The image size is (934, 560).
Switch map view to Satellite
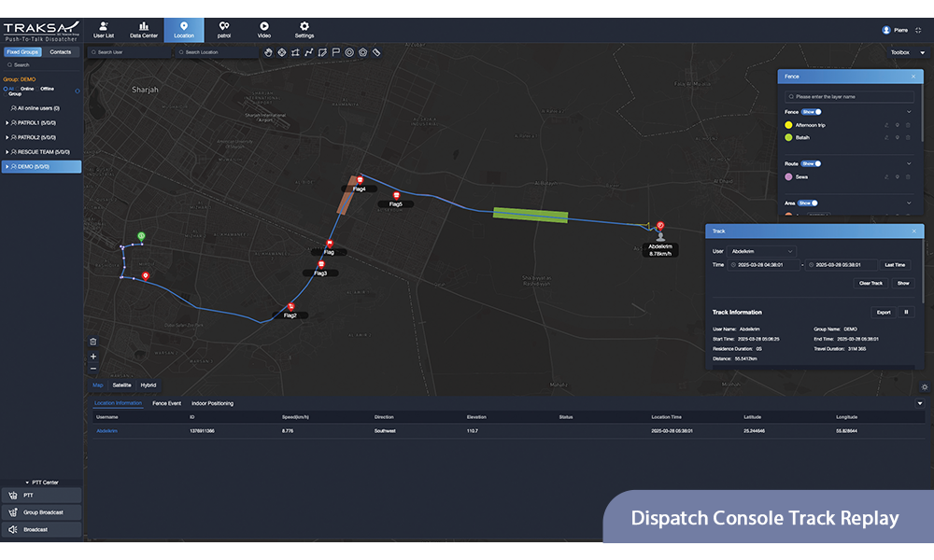click(x=121, y=385)
